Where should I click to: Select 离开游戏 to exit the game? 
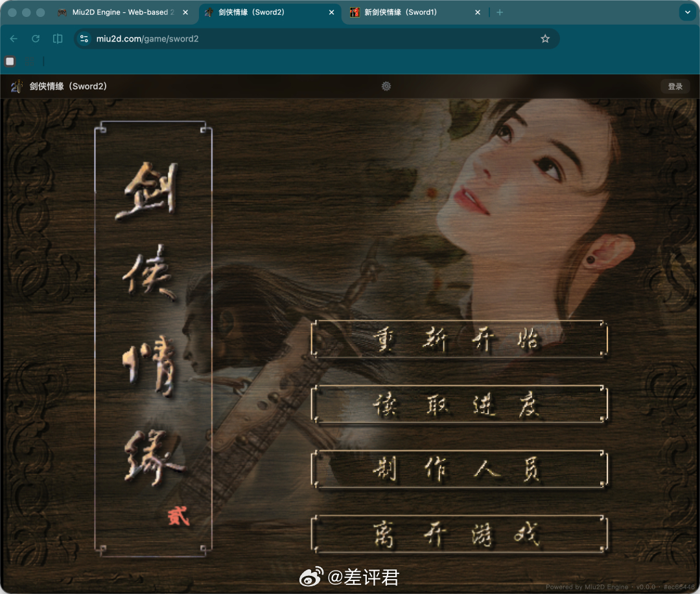[x=460, y=533]
